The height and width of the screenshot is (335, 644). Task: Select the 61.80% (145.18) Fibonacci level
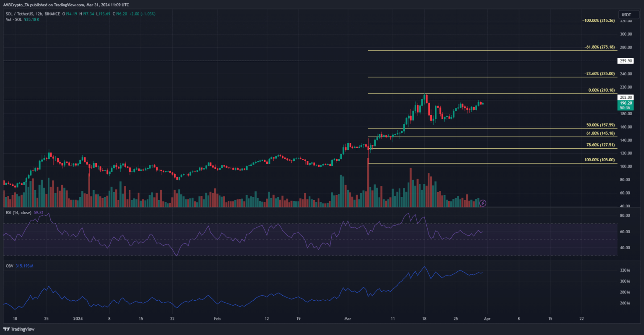pyautogui.click(x=600, y=133)
